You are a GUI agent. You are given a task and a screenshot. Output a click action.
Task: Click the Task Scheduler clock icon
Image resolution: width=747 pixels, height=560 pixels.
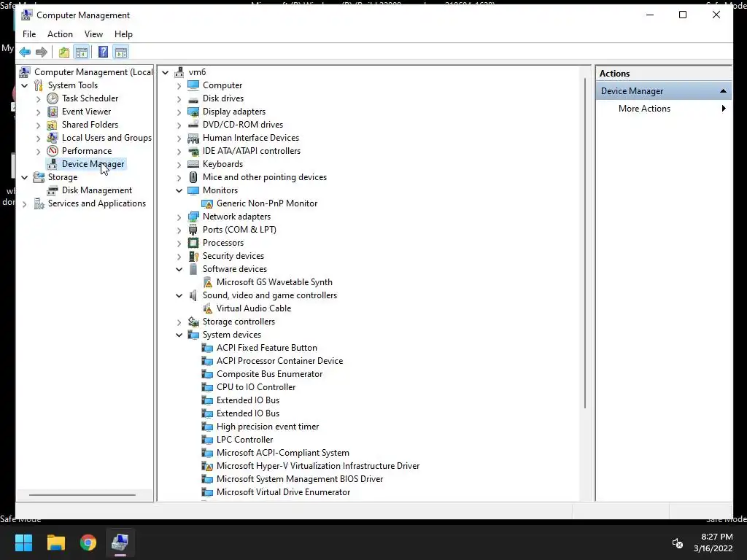[x=53, y=98]
